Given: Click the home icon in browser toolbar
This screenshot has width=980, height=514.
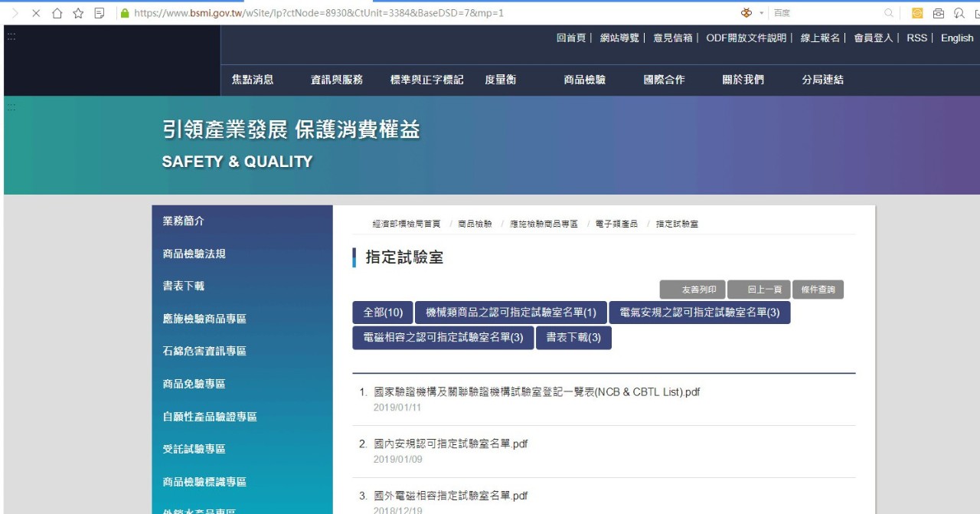Looking at the screenshot, I should [57, 13].
